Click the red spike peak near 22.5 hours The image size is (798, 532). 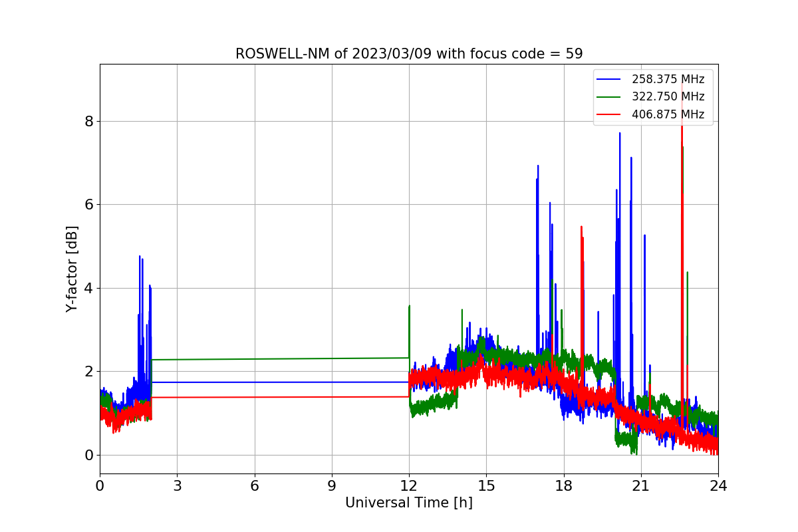[682, 86]
